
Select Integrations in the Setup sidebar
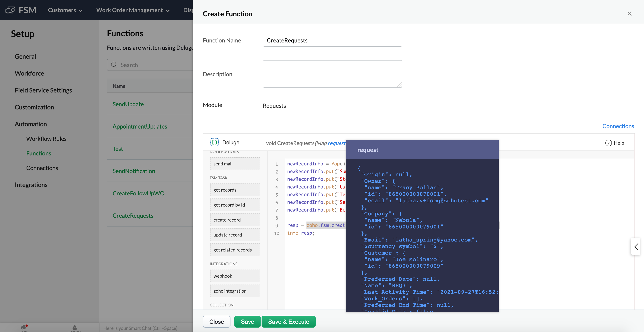pos(31,185)
